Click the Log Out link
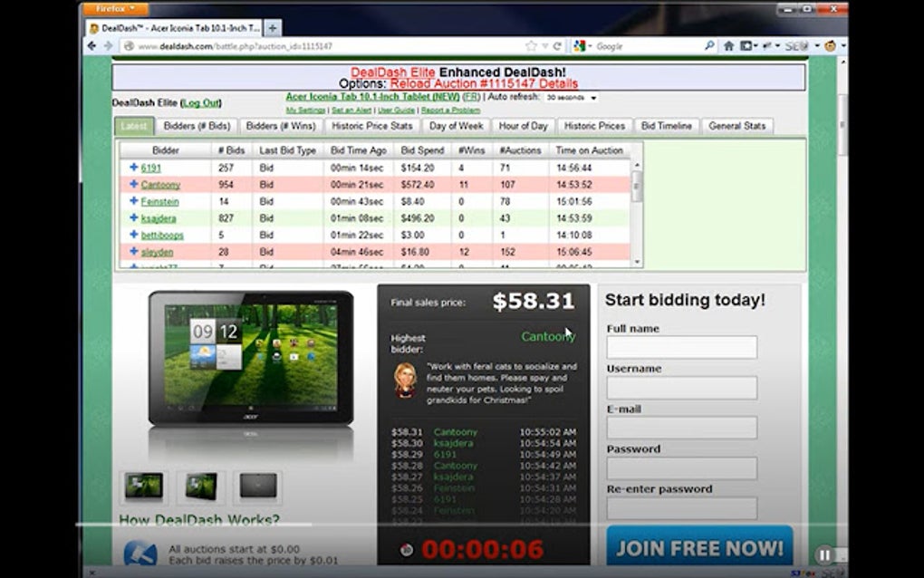This screenshot has height=578, width=924. pyautogui.click(x=201, y=103)
